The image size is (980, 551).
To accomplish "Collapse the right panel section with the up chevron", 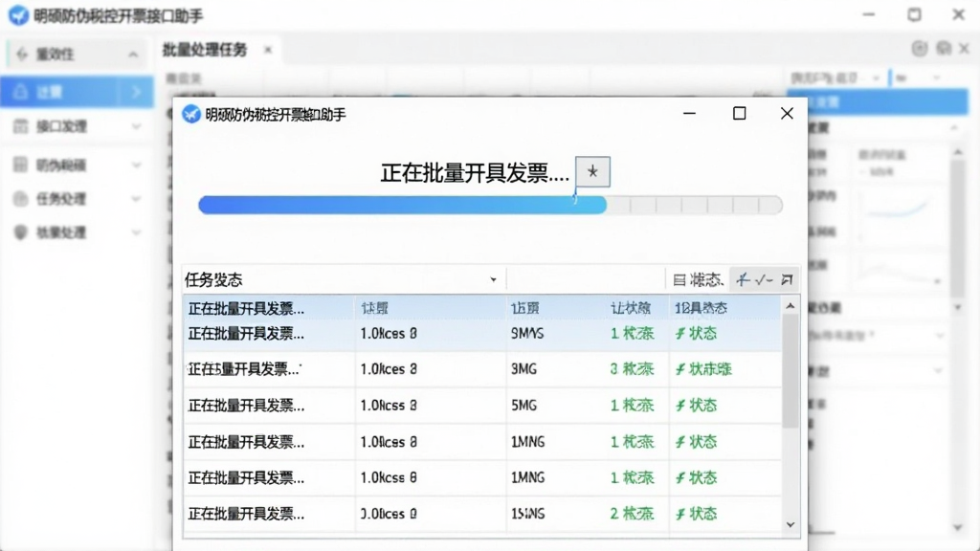I will tap(954, 128).
